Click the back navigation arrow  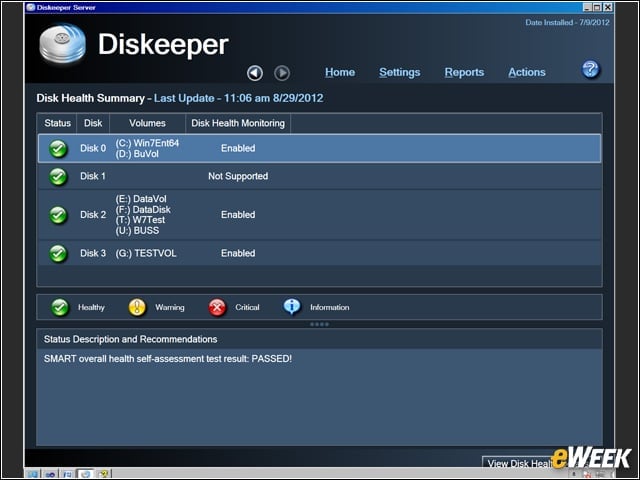click(x=255, y=73)
